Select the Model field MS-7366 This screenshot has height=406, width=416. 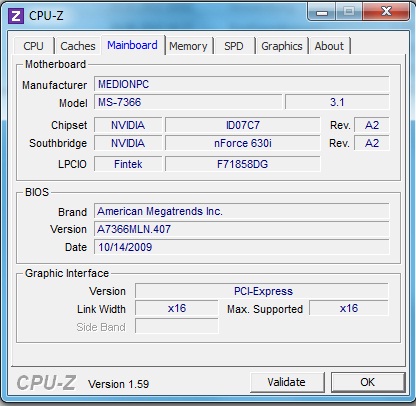(188, 102)
